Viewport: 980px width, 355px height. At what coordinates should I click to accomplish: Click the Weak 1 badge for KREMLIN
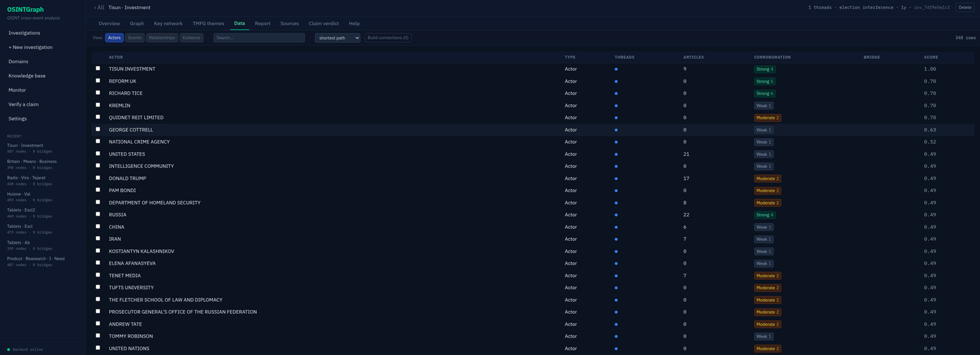(764, 106)
